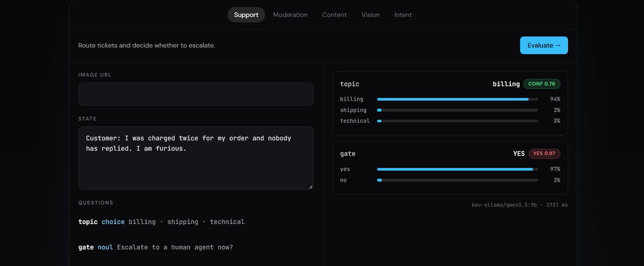Grab the State textarea resize handle
Screen dimensions: 644x266
click(x=310, y=186)
